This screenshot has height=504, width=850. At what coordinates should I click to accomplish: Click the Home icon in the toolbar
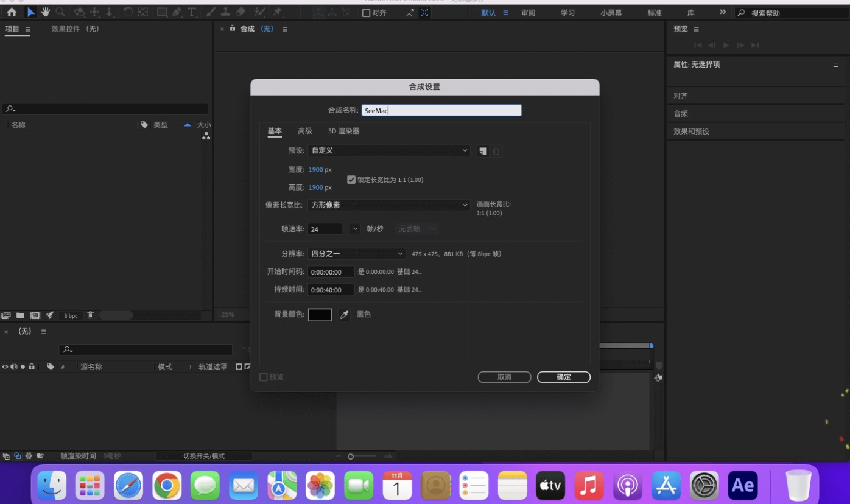pos(12,11)
